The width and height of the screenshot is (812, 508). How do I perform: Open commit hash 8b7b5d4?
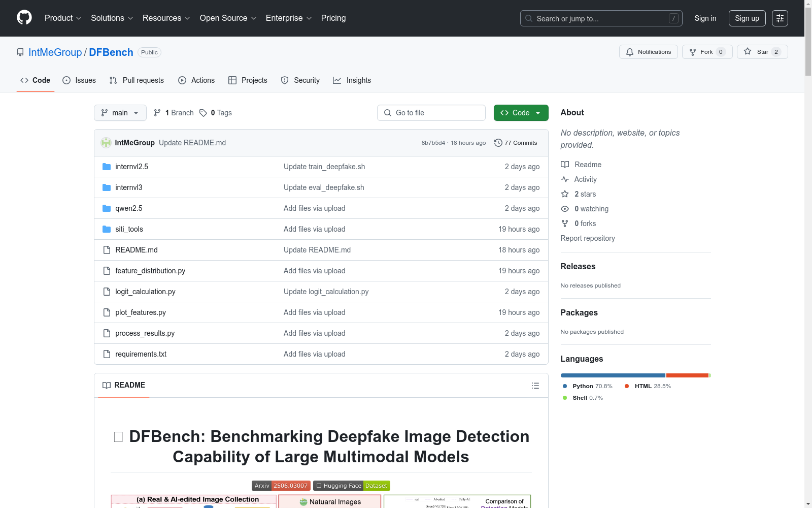pos(433,143)
